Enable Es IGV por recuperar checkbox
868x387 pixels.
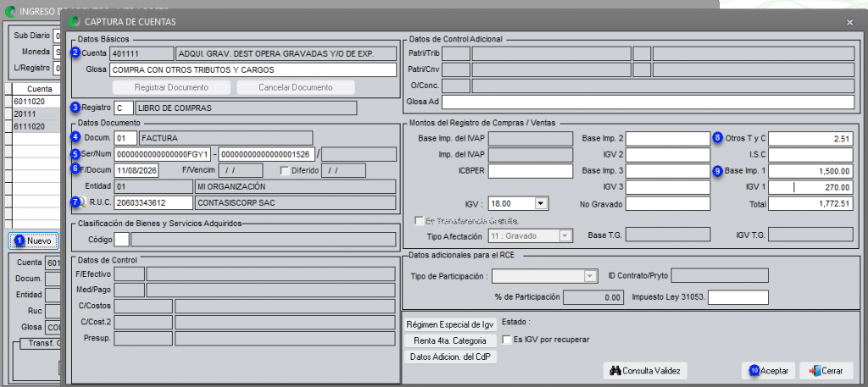507,339
